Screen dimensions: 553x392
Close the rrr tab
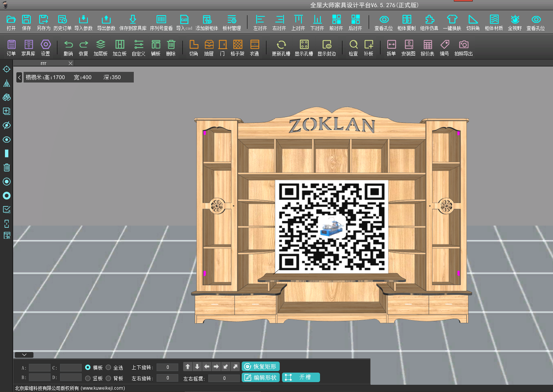(x=70, y=63)
